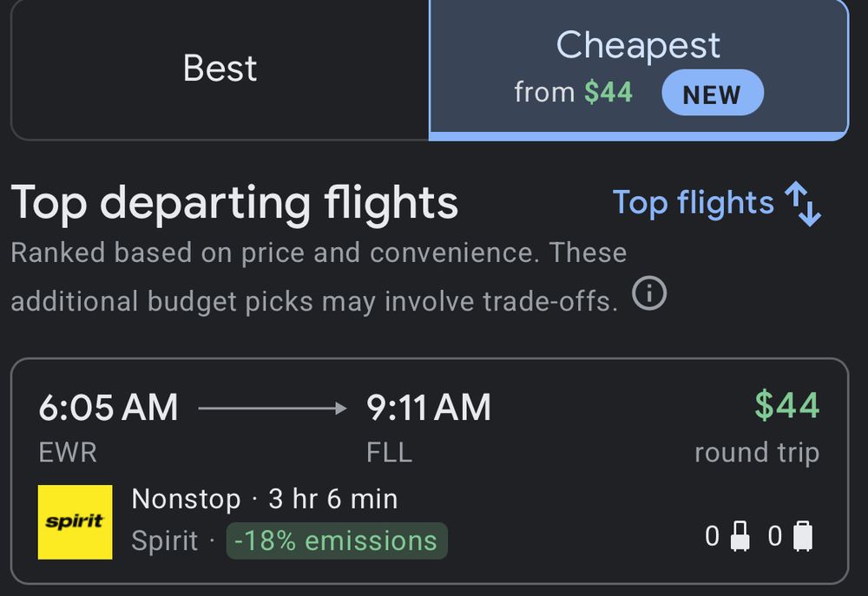Viewport: 868px width, 596px height.
Task: Click the 9:11 AM arrival time
Action: pos(429,408)
